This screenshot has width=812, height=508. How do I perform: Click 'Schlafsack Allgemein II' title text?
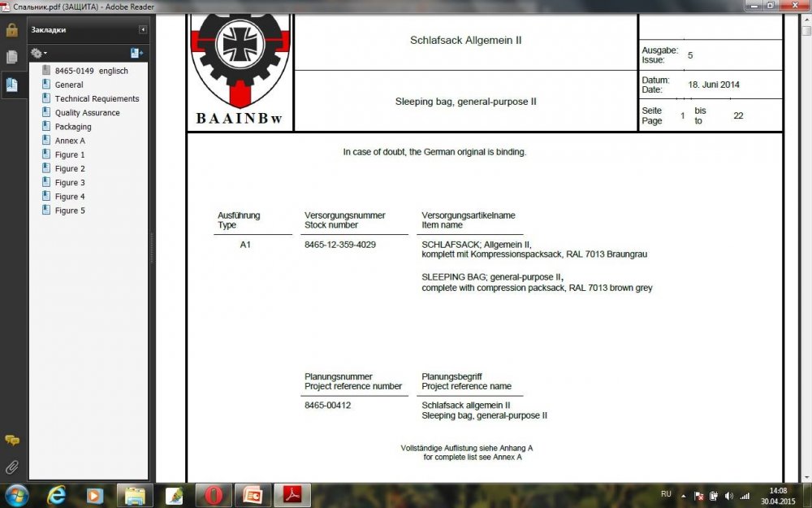click(465, 41)
